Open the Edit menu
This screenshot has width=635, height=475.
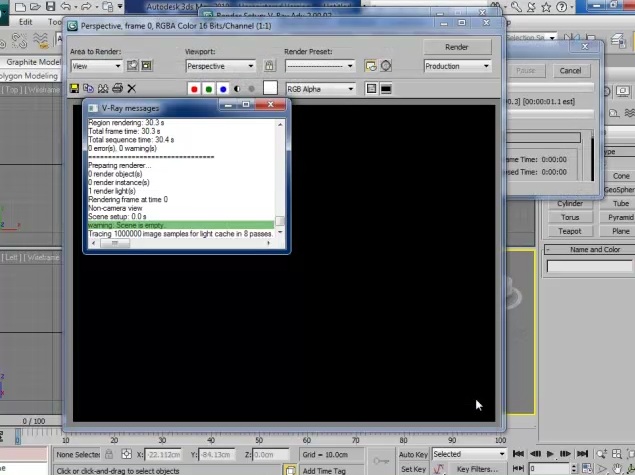(x=26, y=22)
